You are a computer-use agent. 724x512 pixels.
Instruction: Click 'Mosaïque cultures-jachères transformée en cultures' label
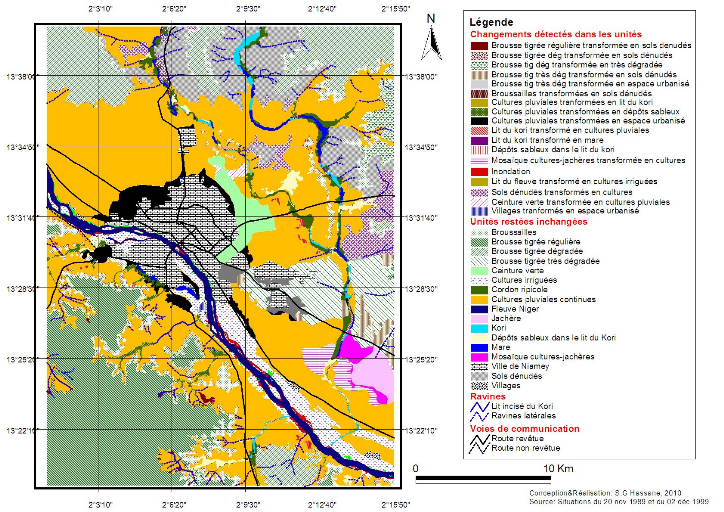(588, 161)
